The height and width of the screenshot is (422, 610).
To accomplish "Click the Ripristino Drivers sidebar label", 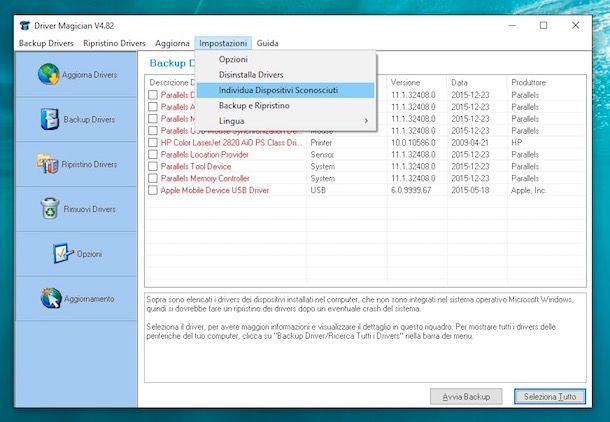I will (x=89, y=165).
